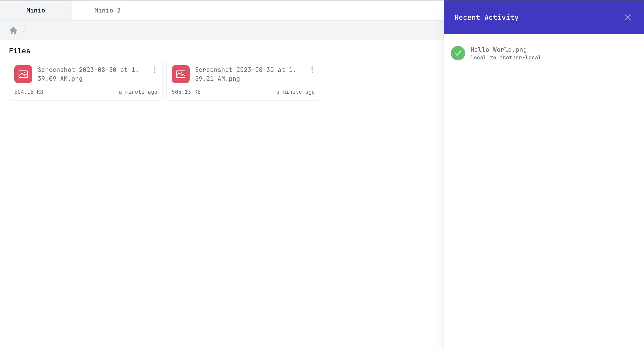The image size is (644, 350).
Task: Click the Files section heading
Action: pos(19,51)
